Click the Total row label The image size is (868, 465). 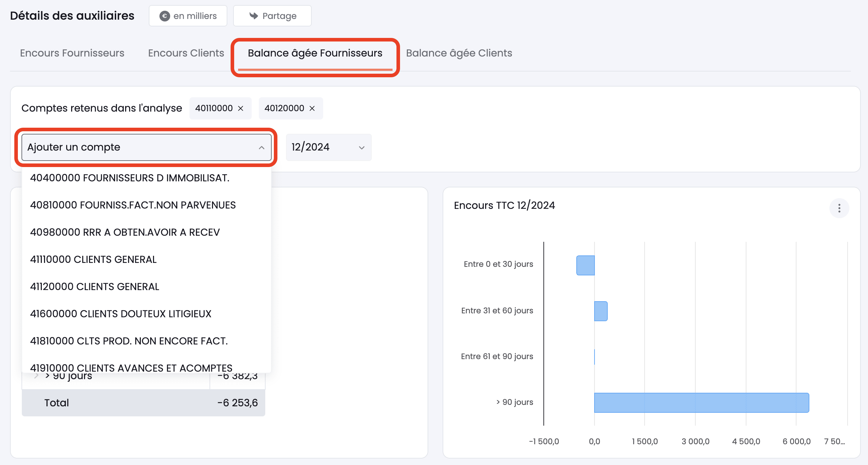click(56, 403)
